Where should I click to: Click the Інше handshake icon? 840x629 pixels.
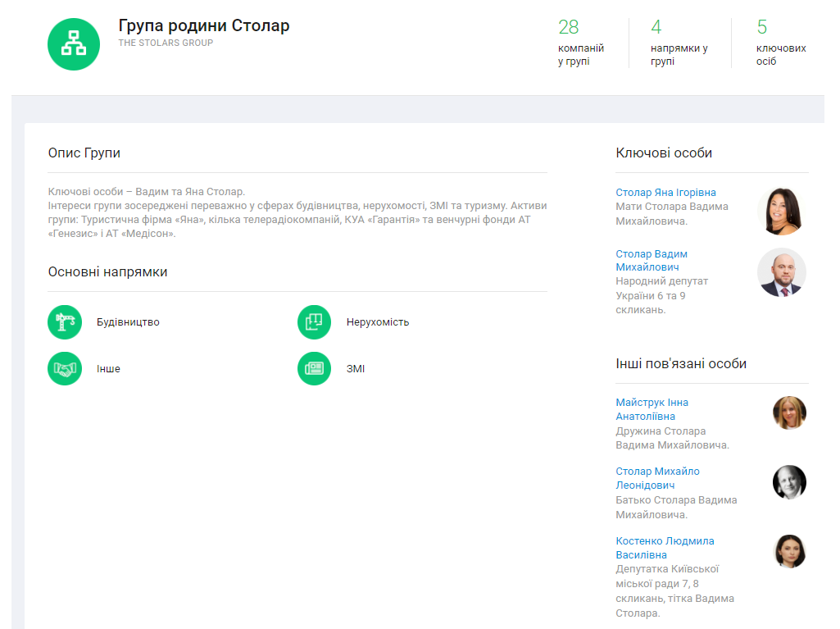[x=66, y=368]
